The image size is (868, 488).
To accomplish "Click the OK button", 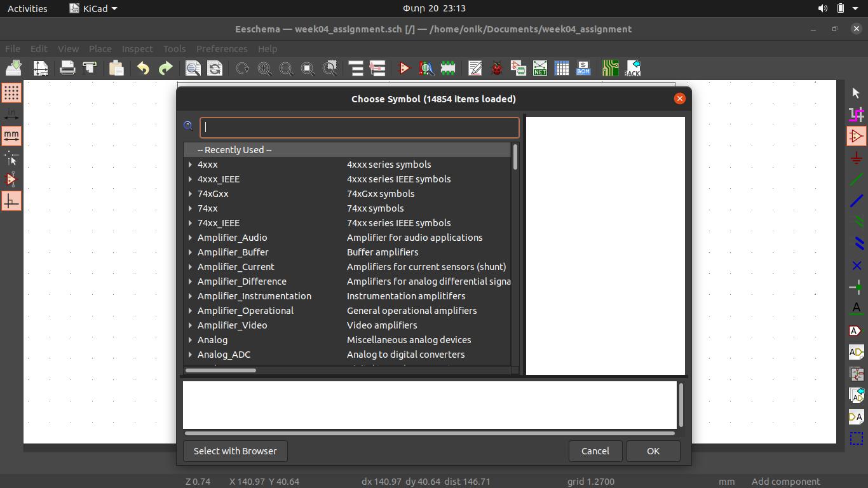I will coord(653,451).
